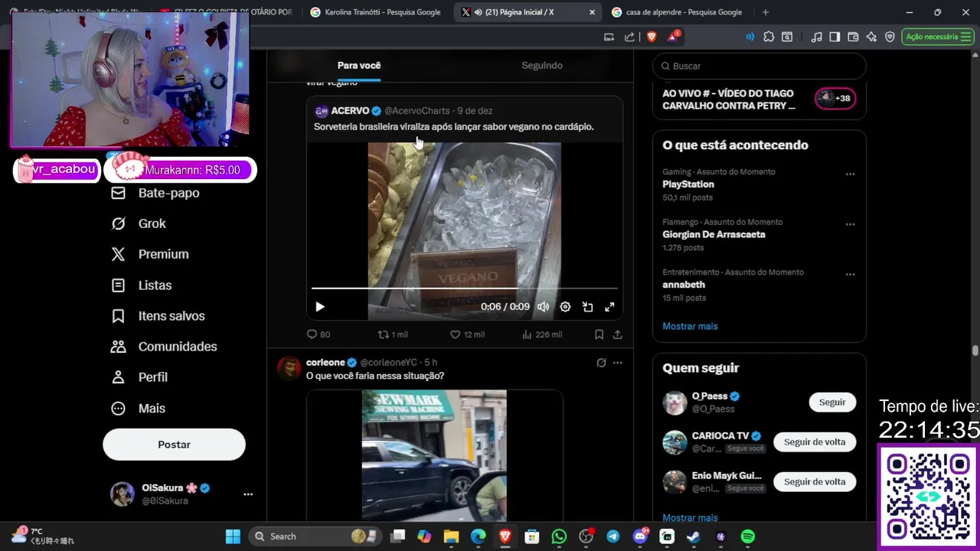Screen dimensions: 980x551
Task: Open Comunidades people icon
Action: click(x=118, y=347)
